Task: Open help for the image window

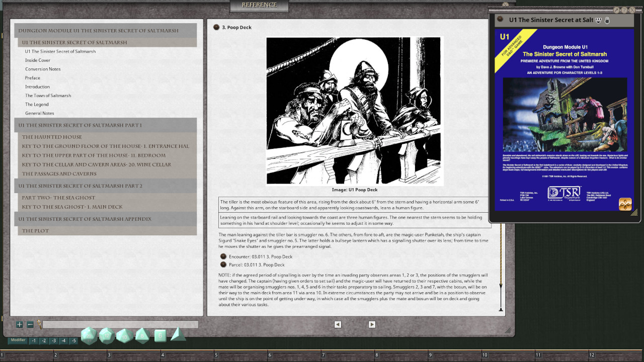Action: point(624,10)
